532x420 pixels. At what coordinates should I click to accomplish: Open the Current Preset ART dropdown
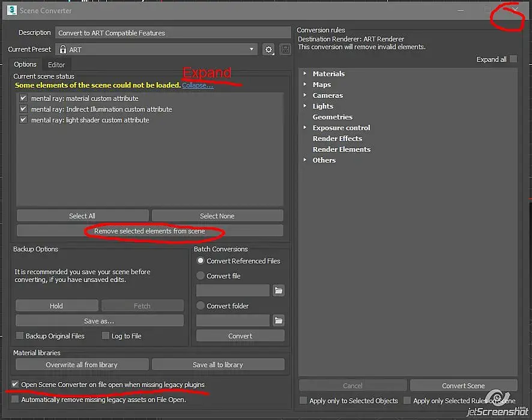click(158, 49)
